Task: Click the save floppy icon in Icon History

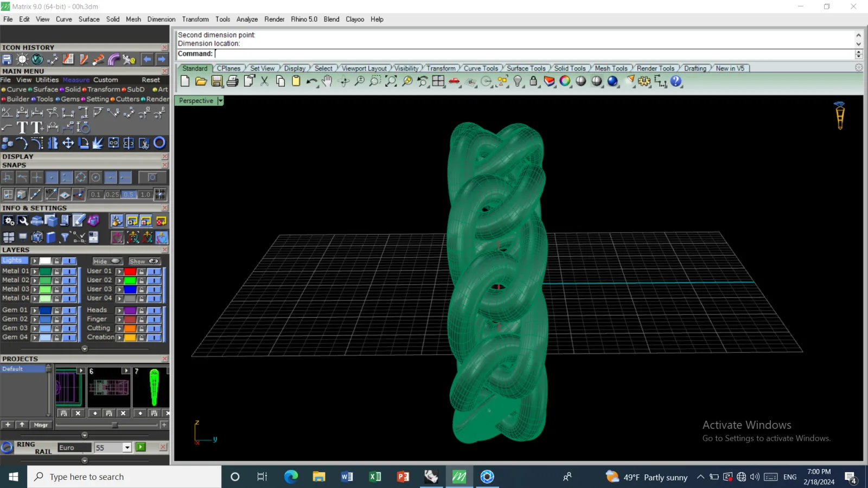Action: pos(7,59)
